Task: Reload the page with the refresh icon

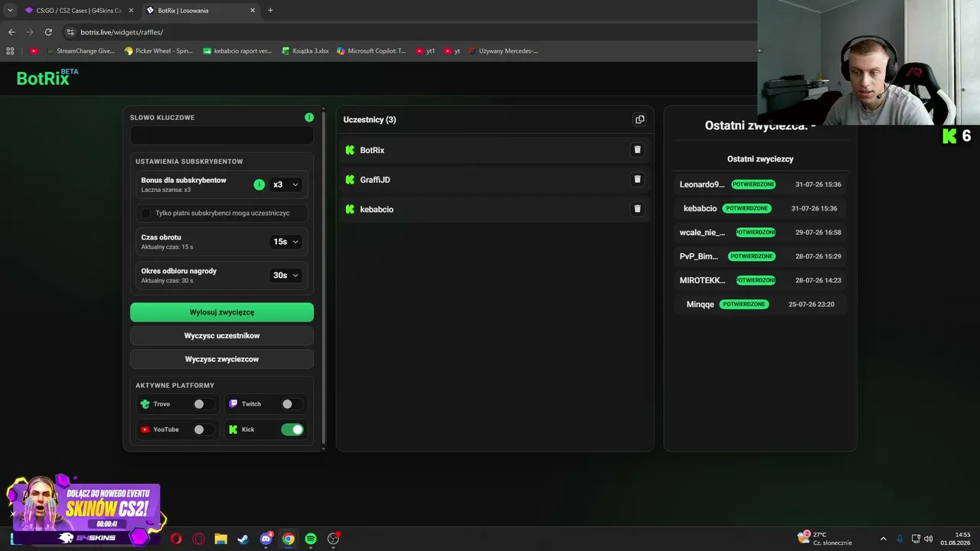Action: pos(48,32)
